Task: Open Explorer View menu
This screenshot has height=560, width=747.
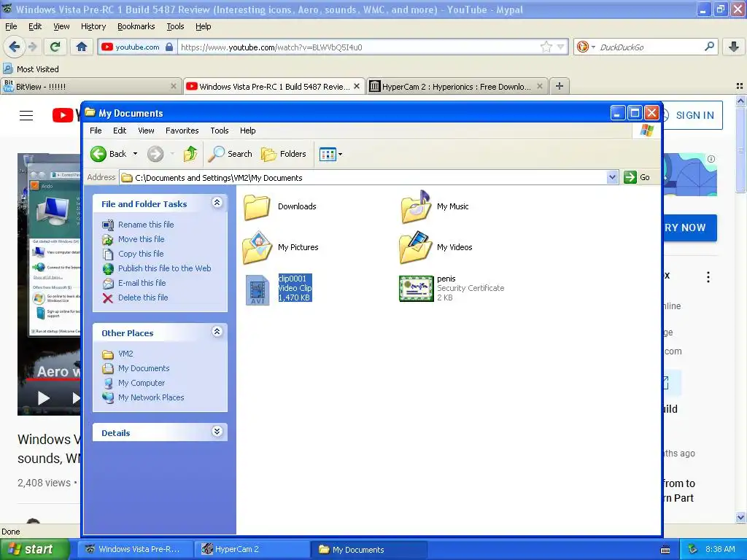Action: click(x=146, y=131)
